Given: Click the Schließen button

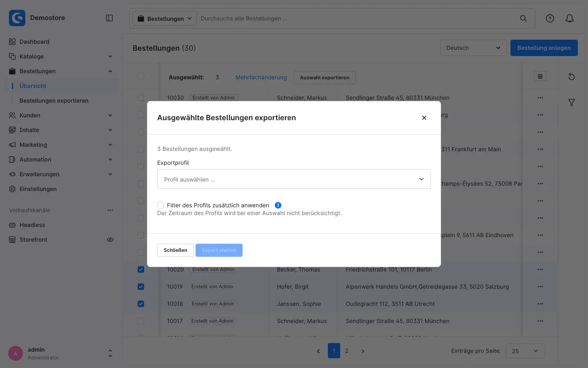Looking at the screenshot, I should tap(176, 250).
